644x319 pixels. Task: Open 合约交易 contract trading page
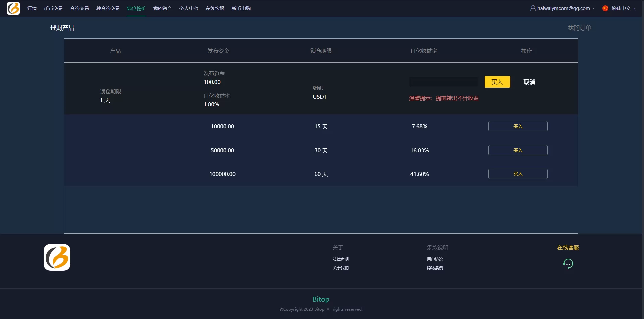[x=79, y=8]
